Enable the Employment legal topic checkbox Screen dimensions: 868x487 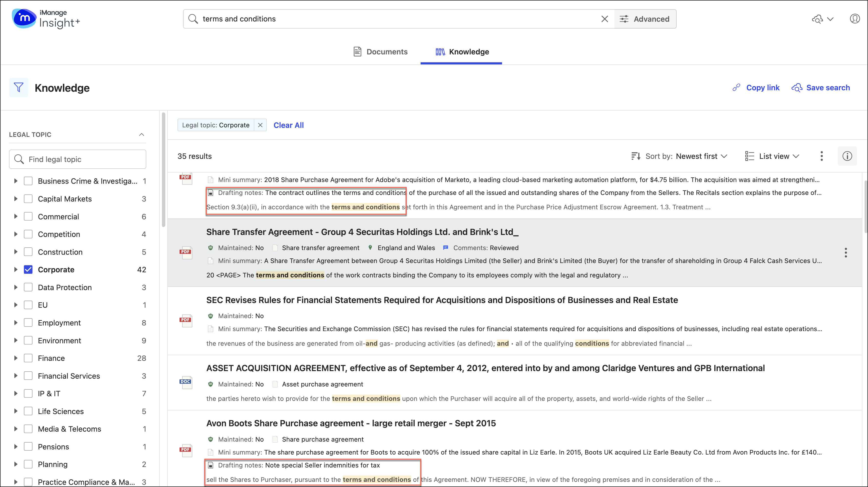tap(28, 323)
